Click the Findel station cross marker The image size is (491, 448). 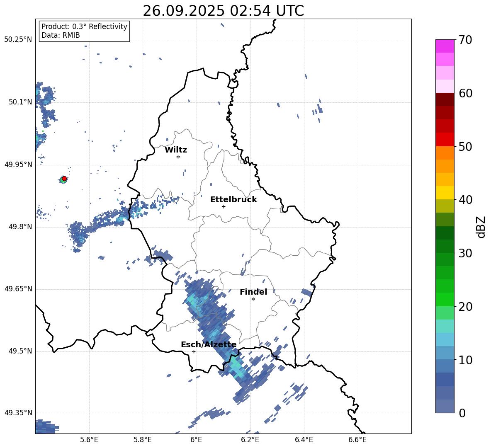(x=253, y=299)
